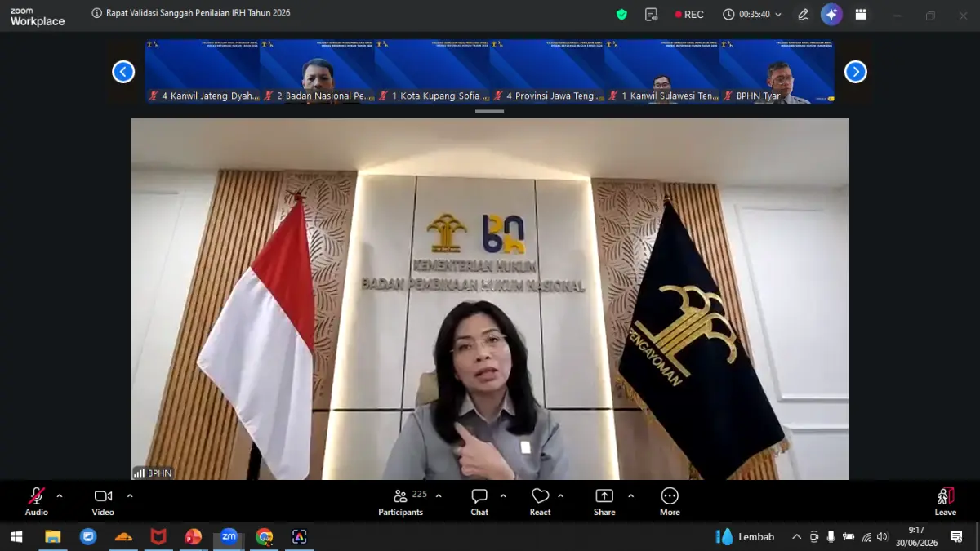
Task: Show hidden system tray icons
Action: pyautogui.click(x=796, y=536)
